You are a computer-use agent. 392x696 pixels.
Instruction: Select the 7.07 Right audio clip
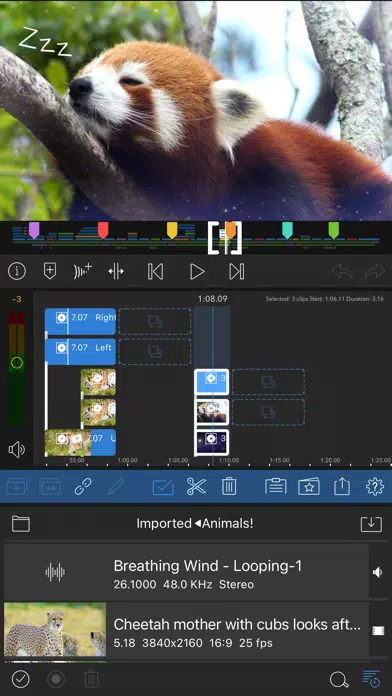80,321
